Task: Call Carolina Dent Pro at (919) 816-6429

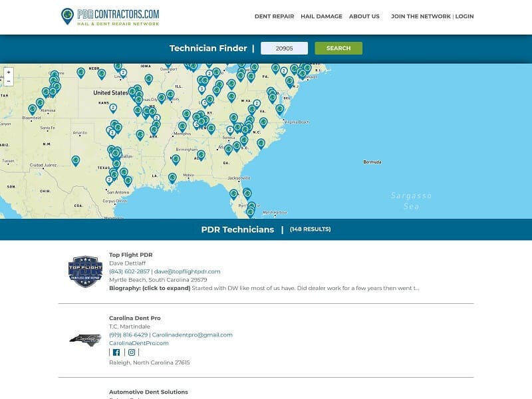Action: 128,335
